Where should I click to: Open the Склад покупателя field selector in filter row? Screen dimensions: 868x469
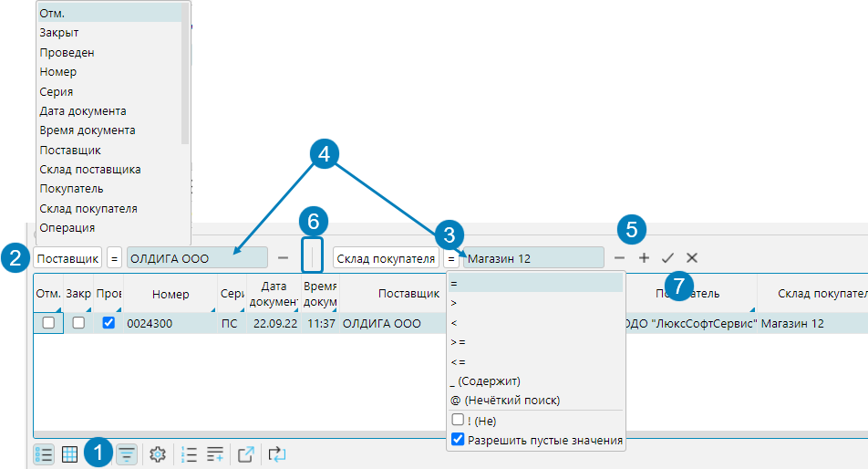(386, 258)
